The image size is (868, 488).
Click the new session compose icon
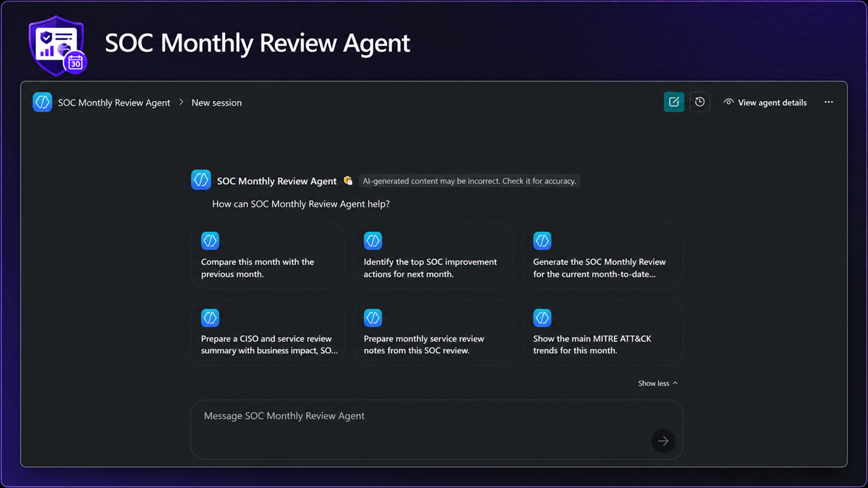[673, 102]
